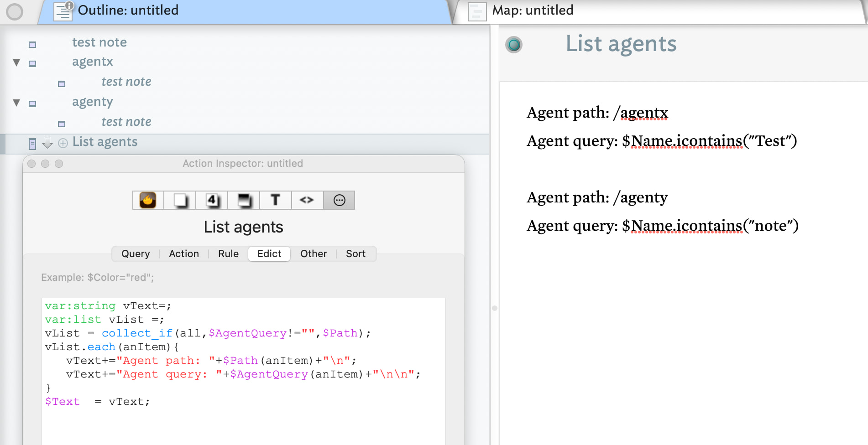This screenshot has height=445, width=868.
Task: Select the top-level test note in outline
Action: coord(99,42)
